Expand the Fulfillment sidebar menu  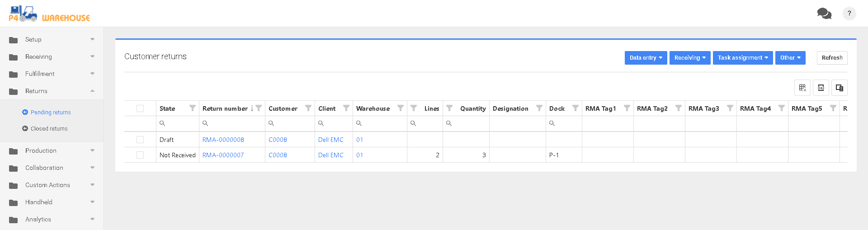(x=52, y=74)
